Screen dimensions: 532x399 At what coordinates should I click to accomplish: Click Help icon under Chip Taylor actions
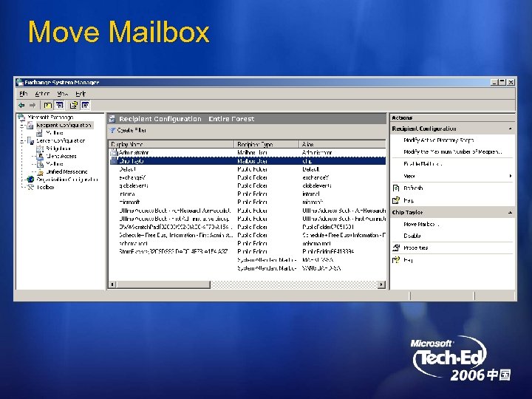point(396,260)
